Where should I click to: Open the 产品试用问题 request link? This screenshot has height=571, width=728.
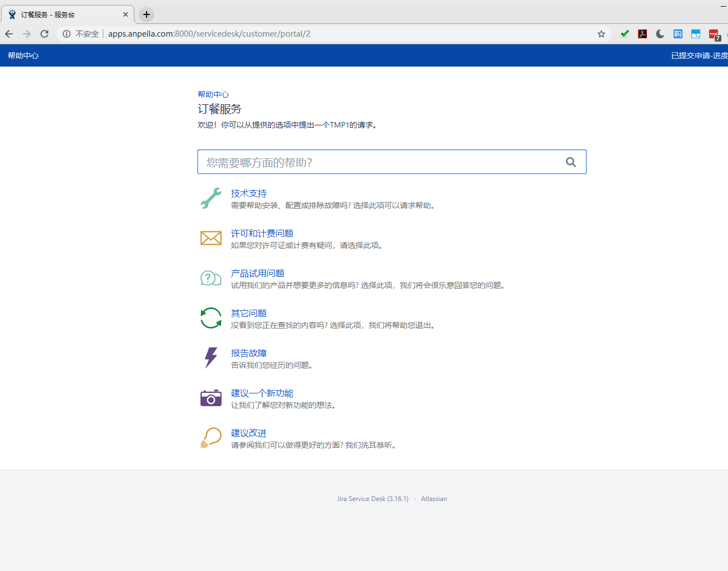(x=258, y=273)
